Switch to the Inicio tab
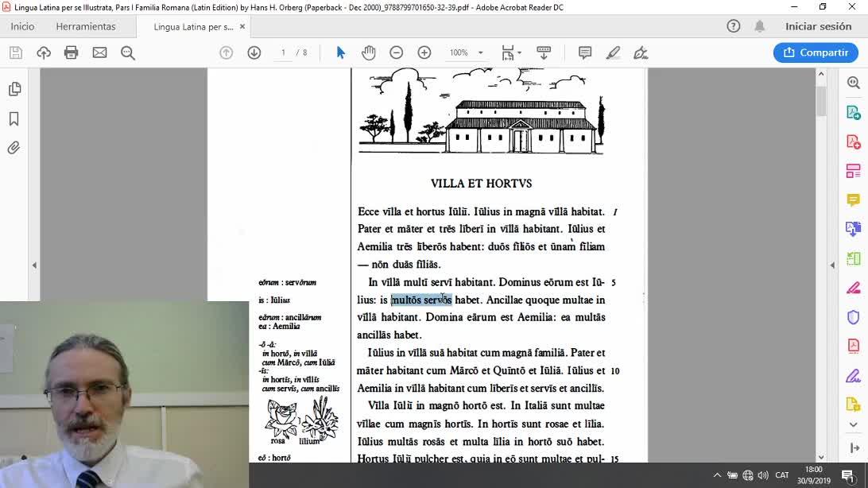Viewport: 868px width, 488px height. point(22,26)
